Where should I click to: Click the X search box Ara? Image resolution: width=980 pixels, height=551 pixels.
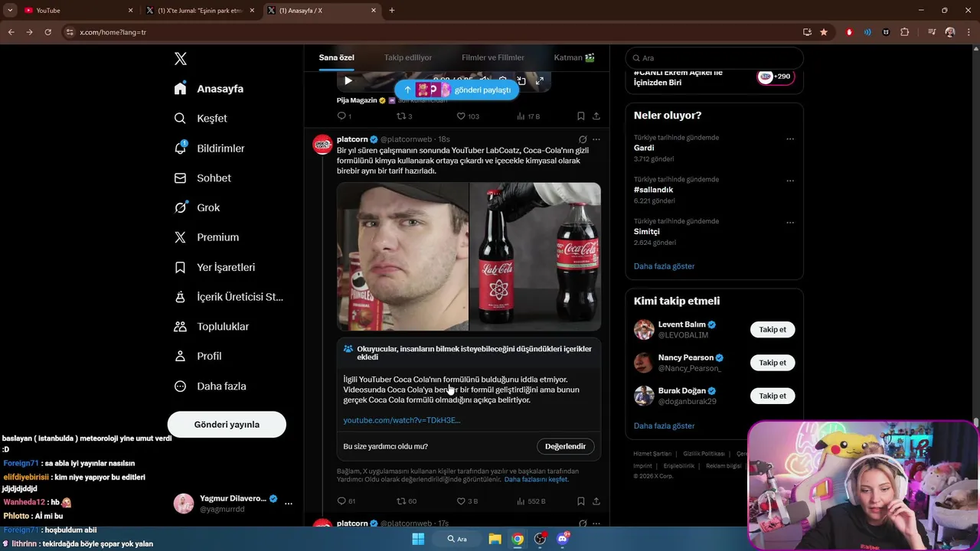coord(714,58)
